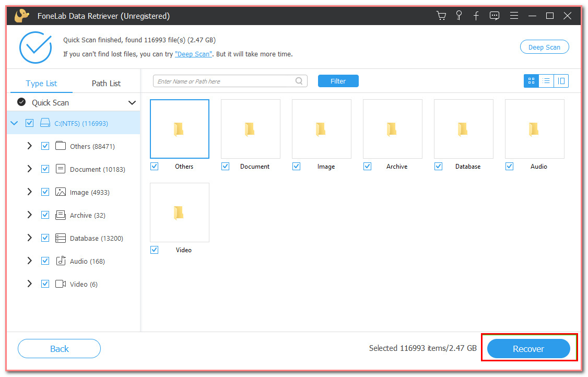
Task: Open the shopping cart purchase icon
Action: coord(441,16)
